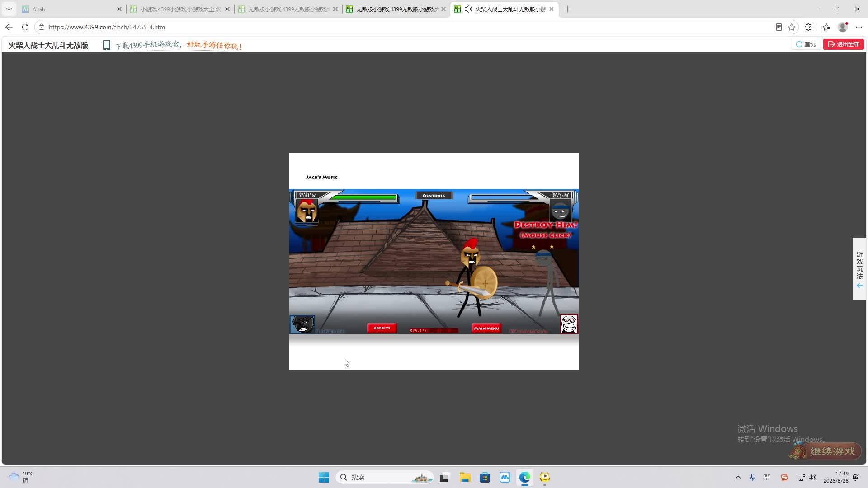
Task: Open immersive reader view icon
Action: pos(778,27)
